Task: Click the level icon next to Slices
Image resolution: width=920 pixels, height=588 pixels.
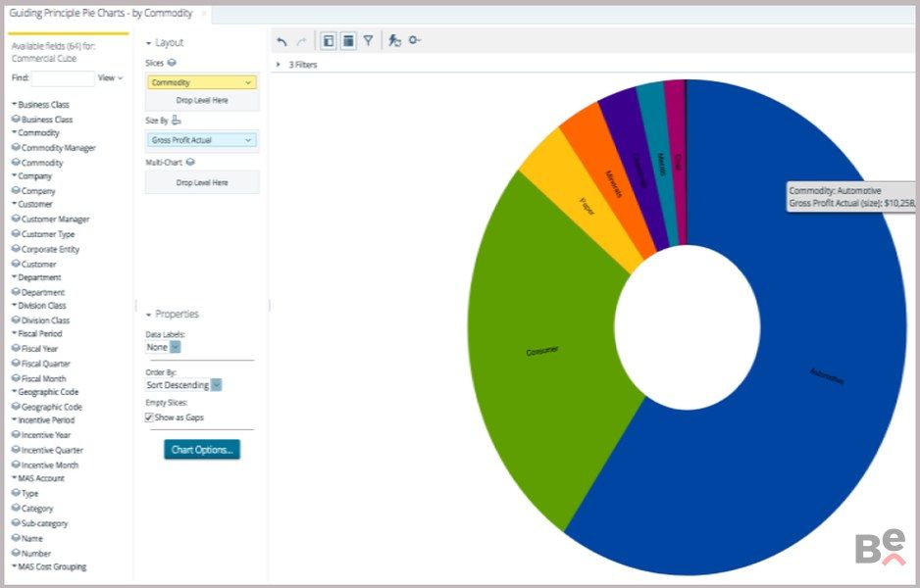Action: pos(172,63)
